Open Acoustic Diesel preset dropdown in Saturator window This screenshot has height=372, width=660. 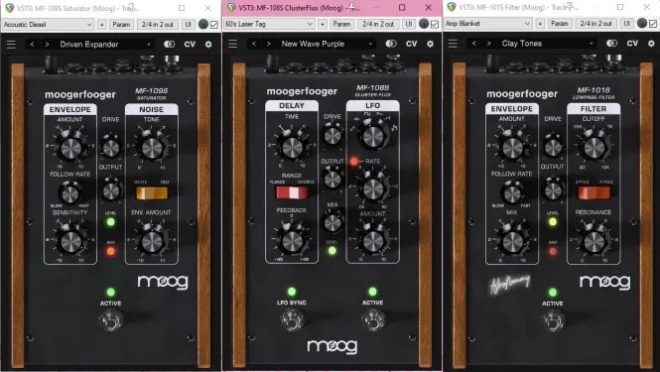click(48, 24)
